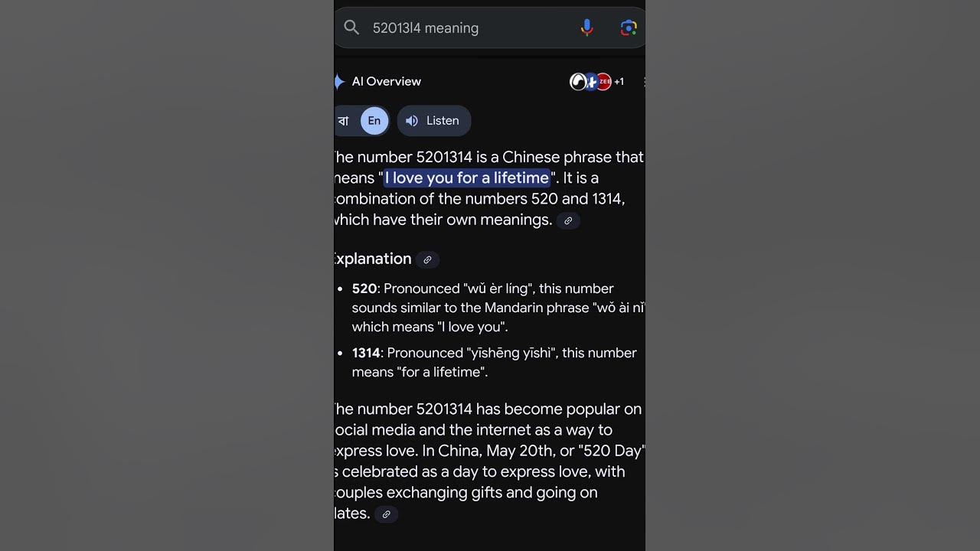The image size is (980, 551).
Task: Open the ZEE source icon
Action: point(605,82)
